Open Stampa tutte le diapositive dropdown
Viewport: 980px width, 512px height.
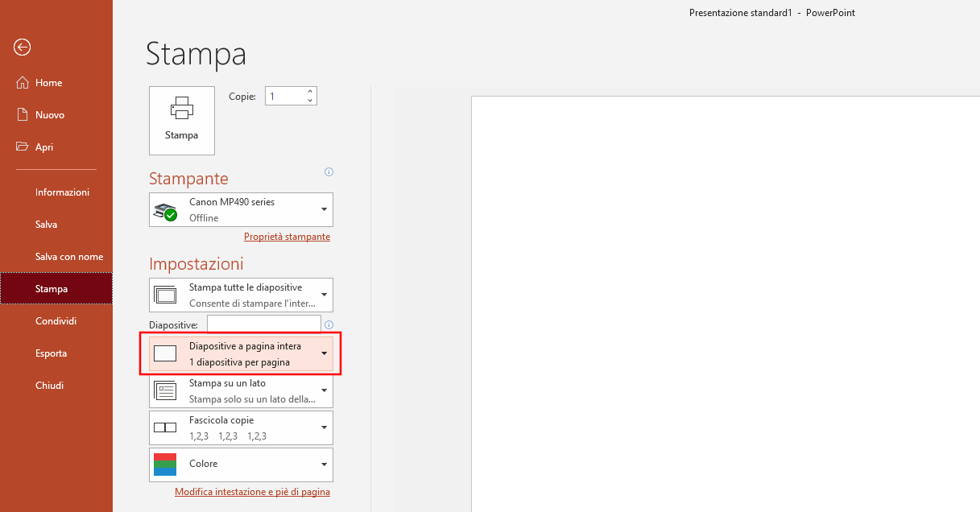point(241,295)
